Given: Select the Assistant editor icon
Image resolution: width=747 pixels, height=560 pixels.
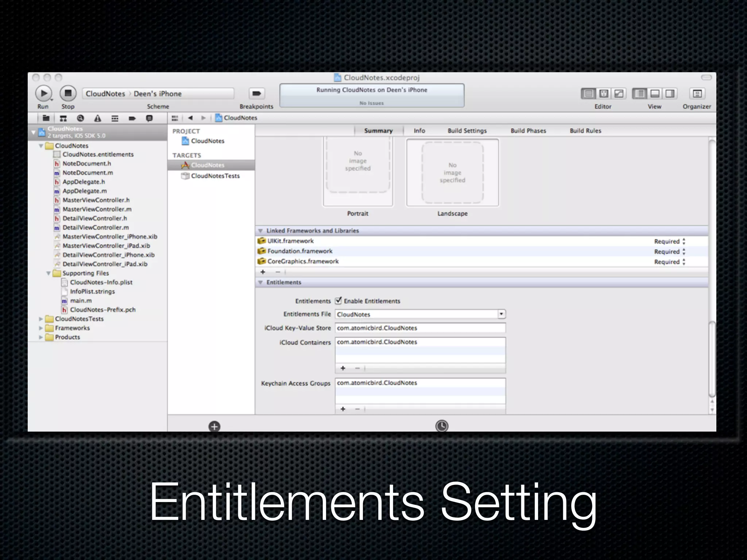Looking at the screenshot, I should [604, 94].
